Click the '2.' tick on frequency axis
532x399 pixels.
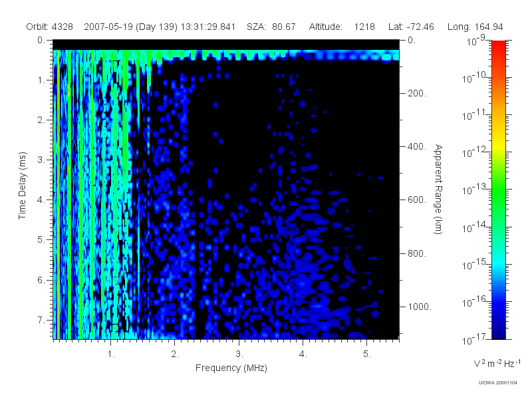(x=175, y=354)
